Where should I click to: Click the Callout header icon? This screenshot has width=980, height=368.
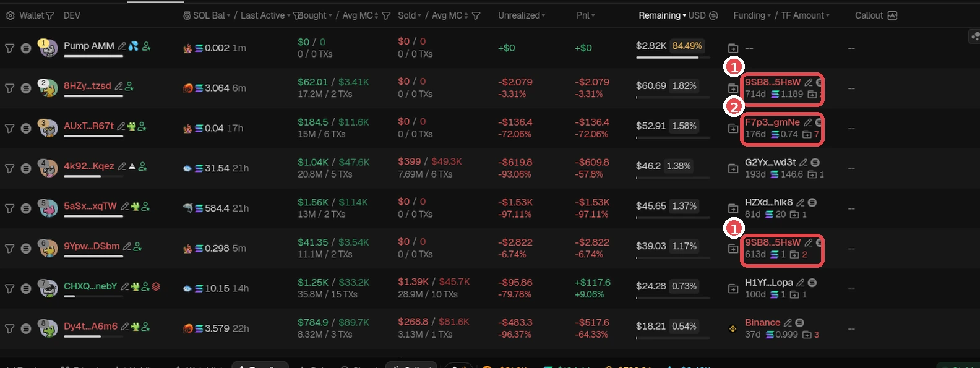892,15
